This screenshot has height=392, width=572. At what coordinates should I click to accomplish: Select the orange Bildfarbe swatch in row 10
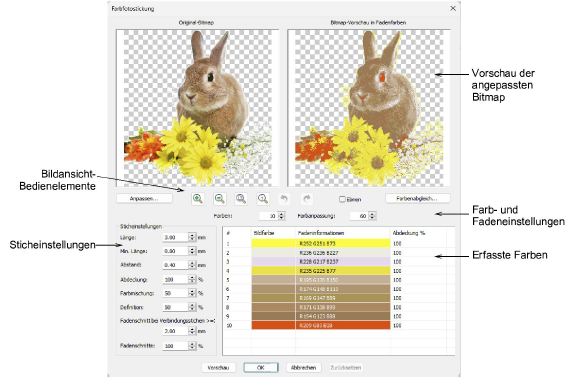(273, 325)
